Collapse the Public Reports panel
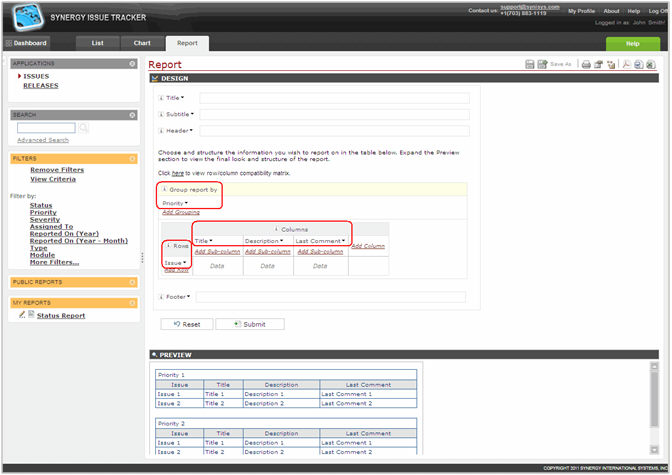This screenshot has width=672, height=475. (x=132, y=282)
